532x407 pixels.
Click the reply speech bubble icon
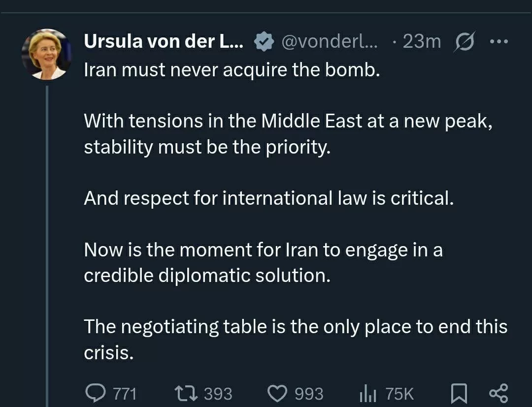coord(94,393)
